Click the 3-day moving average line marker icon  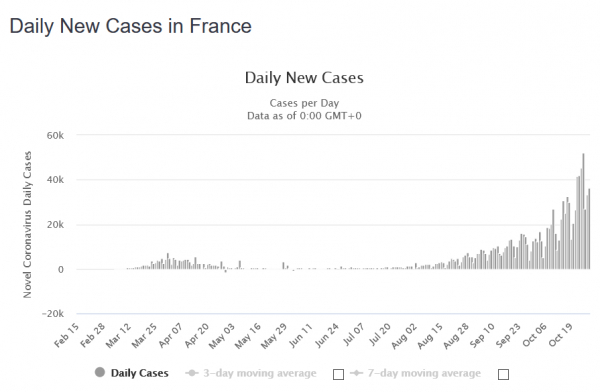[192, 373]
